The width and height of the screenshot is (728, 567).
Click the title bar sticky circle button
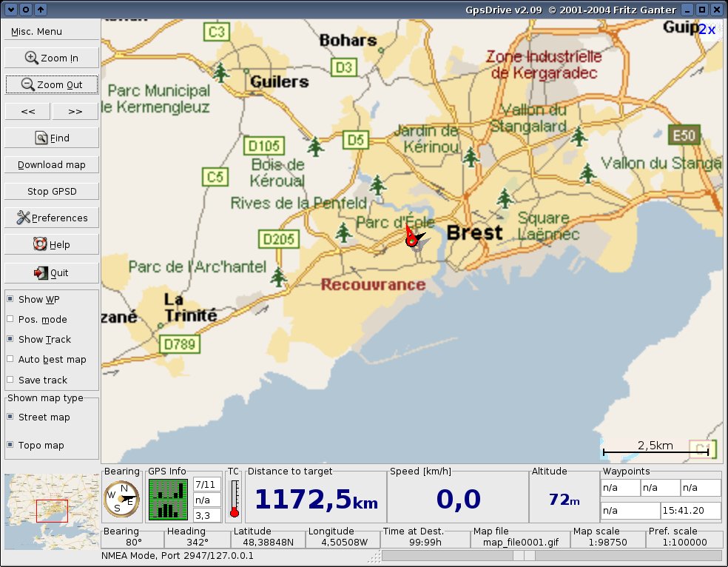(26, 10)
